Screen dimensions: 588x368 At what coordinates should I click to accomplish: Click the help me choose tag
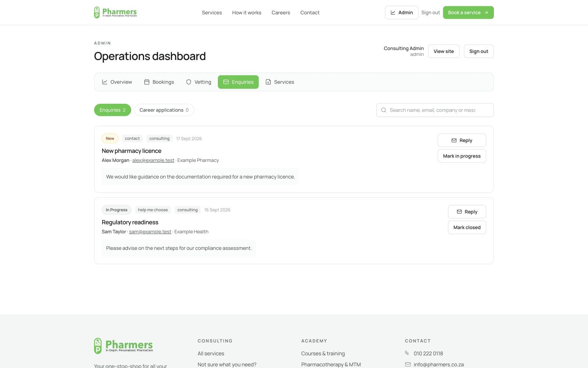click(x=153, y=210)
